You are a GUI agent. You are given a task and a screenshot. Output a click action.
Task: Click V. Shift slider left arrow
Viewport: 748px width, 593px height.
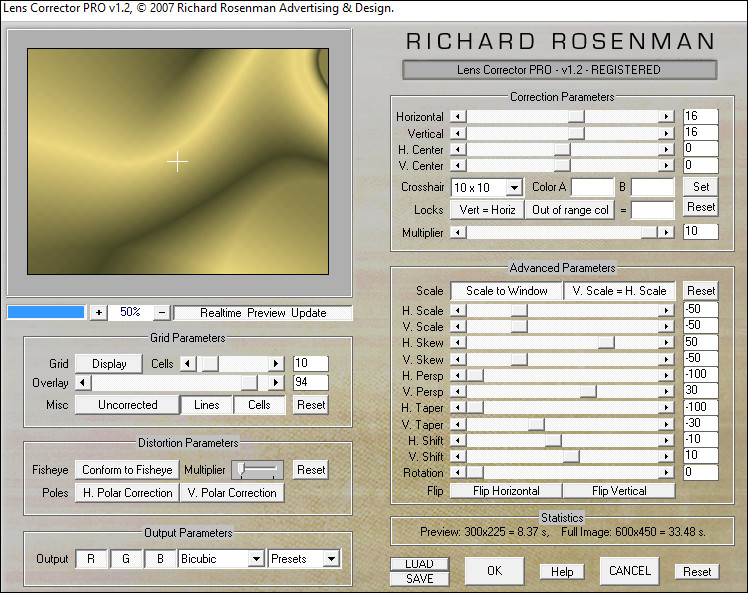(x=458, y=457)
